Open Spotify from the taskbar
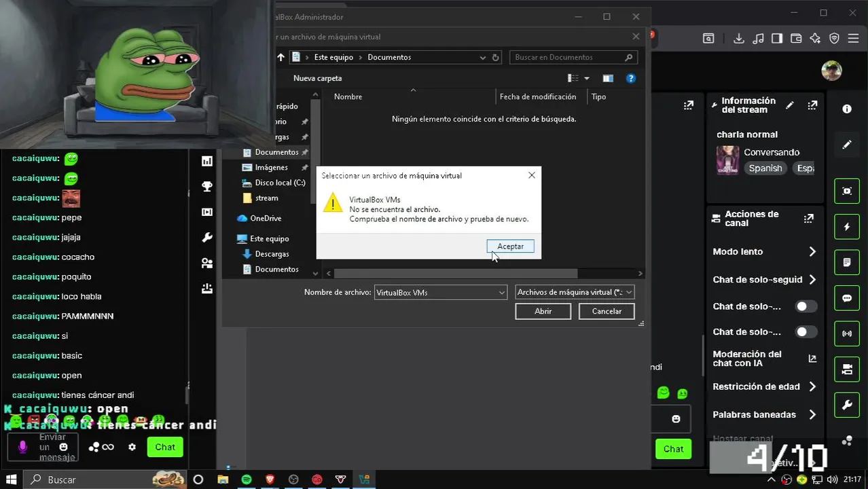 [247, 479]
